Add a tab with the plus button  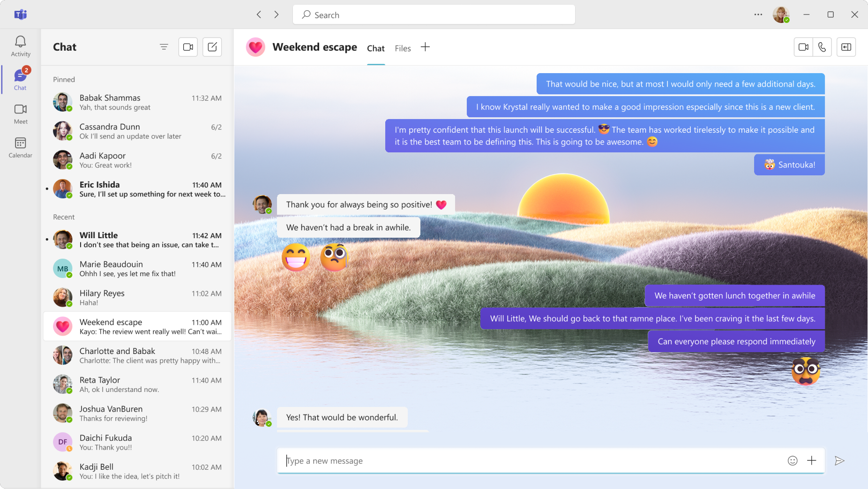[x=425, y=47]
